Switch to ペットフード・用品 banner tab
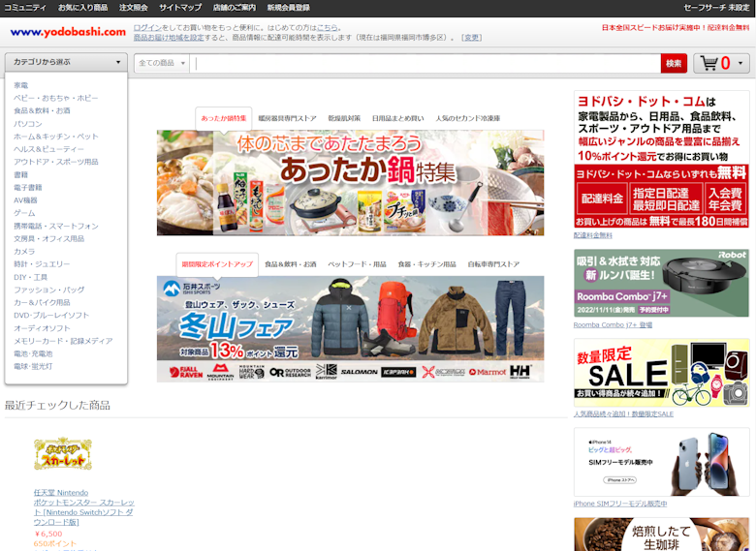 click(358, 264)
